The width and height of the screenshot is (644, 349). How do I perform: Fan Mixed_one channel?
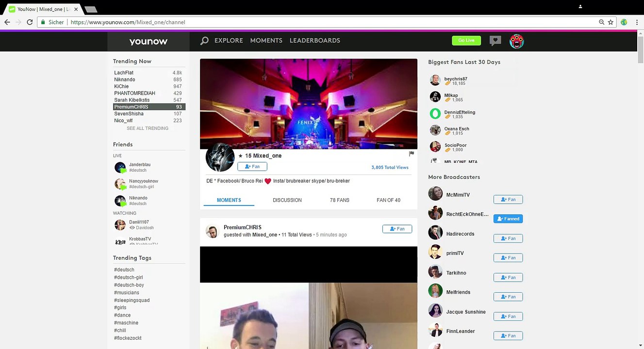coord(252,167)
